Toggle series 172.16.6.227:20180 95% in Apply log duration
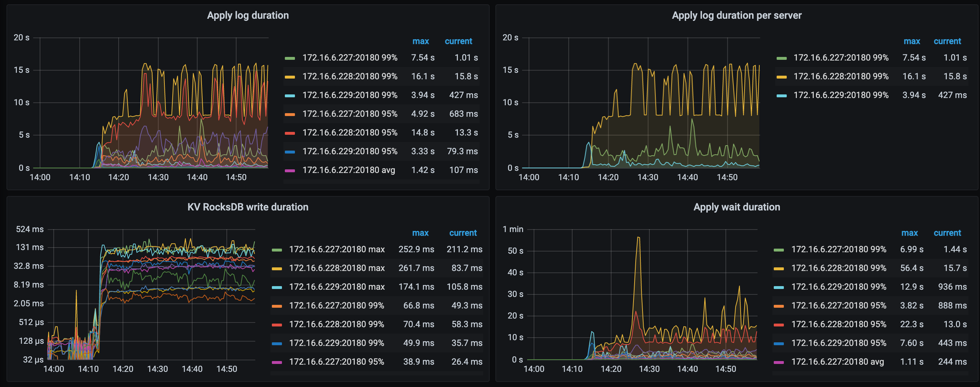This screenshot has width=980, height=387. [x=350, y=114]
